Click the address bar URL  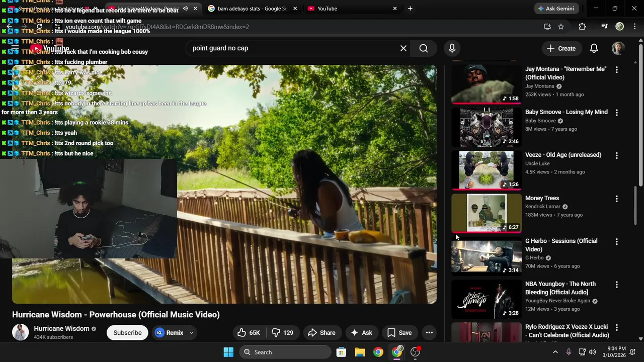coord(157,27)
